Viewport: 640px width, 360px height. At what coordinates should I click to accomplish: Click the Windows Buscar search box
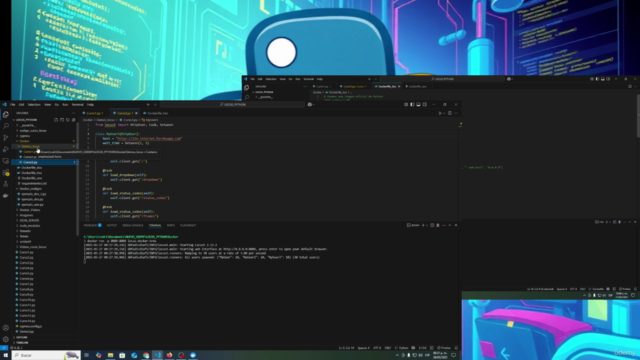(46, 355)
